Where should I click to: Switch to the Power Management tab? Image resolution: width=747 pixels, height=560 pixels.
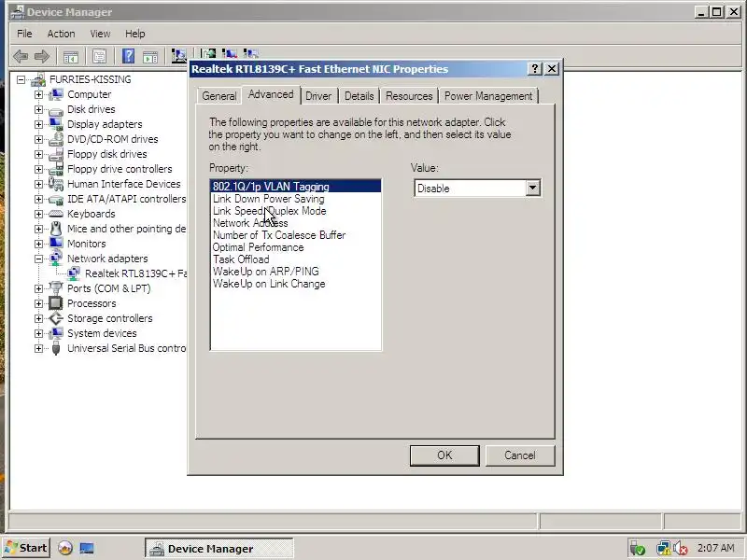488,96
